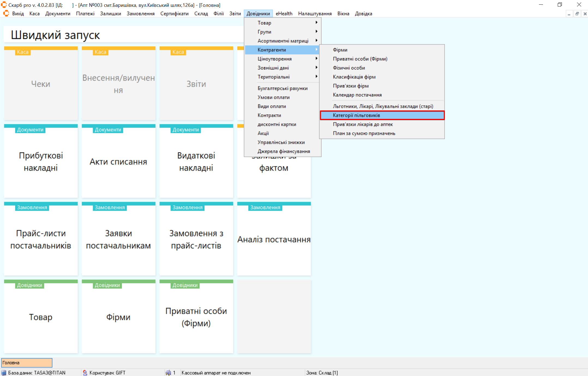The image size is (588, 376).
Task: Click the Прайс-листи постачальників tile
Action: [x=41, y=239]
